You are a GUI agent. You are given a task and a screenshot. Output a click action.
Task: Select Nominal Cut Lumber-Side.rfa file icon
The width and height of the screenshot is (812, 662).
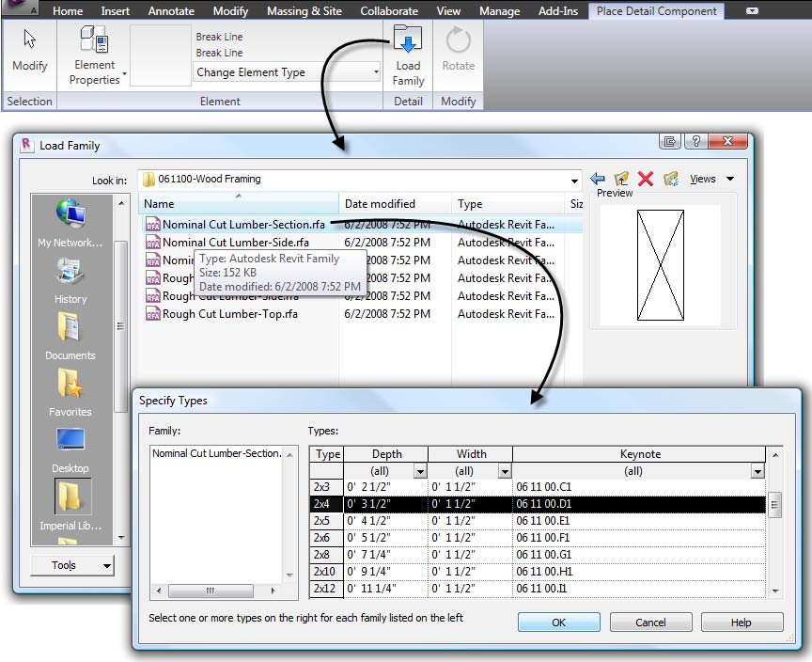click(153, 243)
